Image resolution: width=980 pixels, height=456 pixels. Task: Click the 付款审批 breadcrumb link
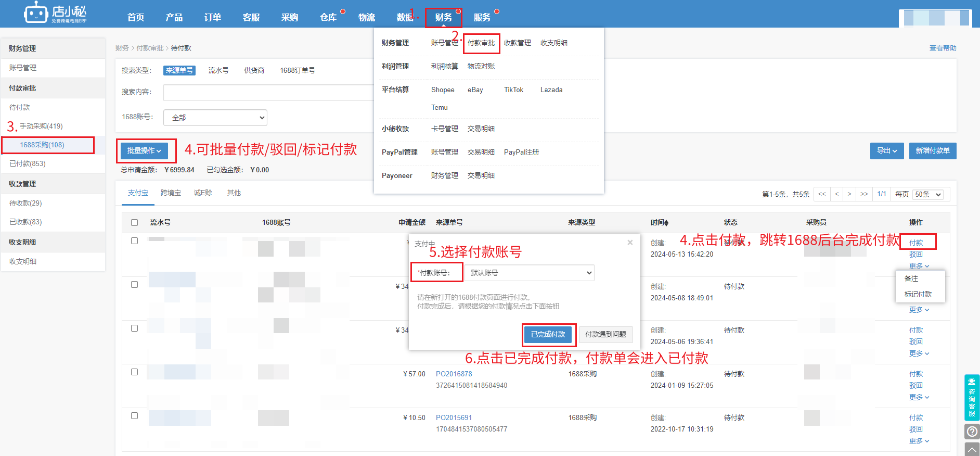click(x=150, y=48)
